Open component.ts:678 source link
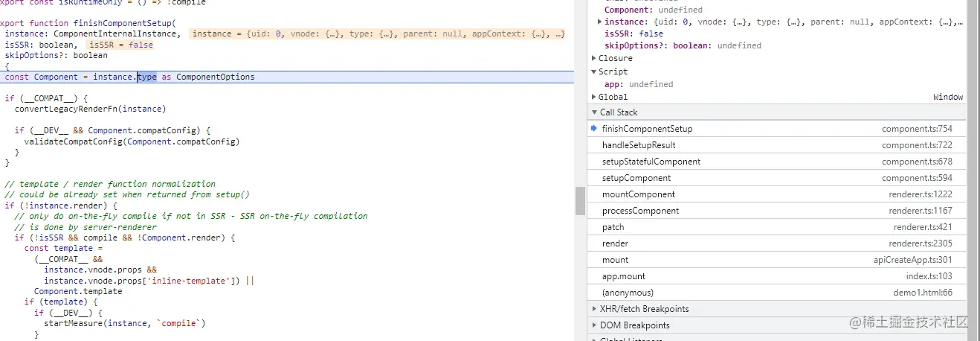980x341 pixels. coord(917,162)
